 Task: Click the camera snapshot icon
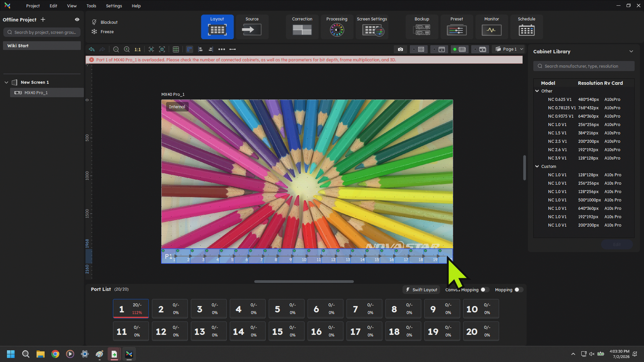point(400,49)
